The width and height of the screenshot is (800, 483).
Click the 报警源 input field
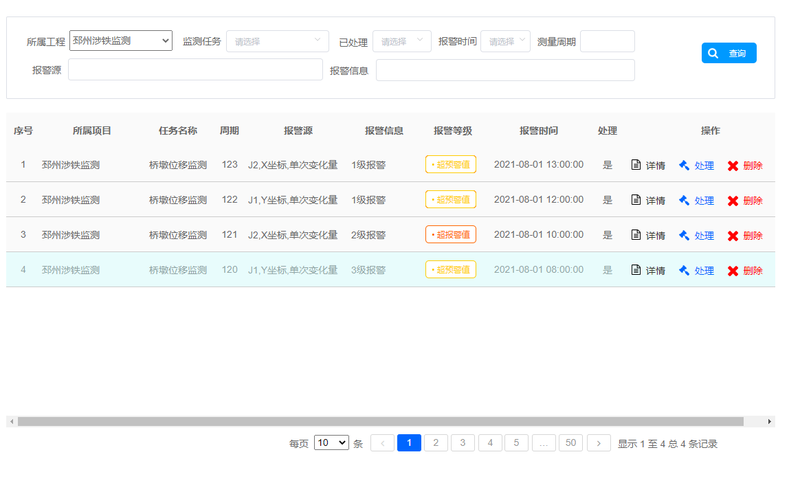[195, 69]
